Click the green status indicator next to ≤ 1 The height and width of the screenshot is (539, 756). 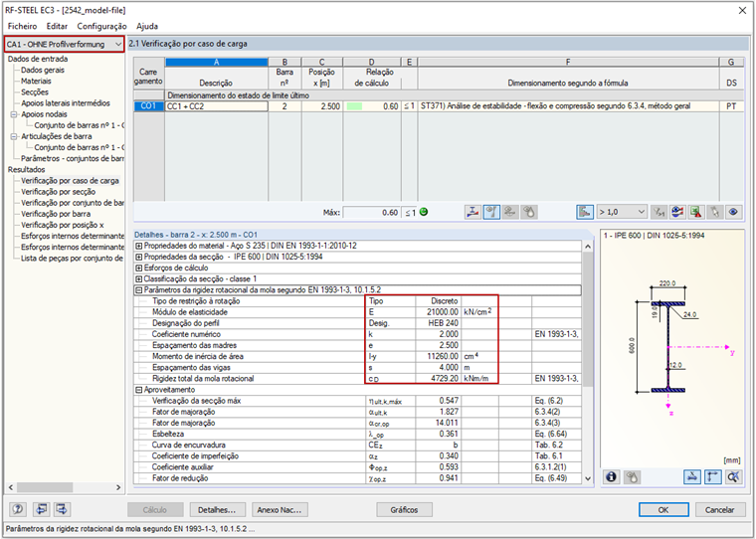424,212
